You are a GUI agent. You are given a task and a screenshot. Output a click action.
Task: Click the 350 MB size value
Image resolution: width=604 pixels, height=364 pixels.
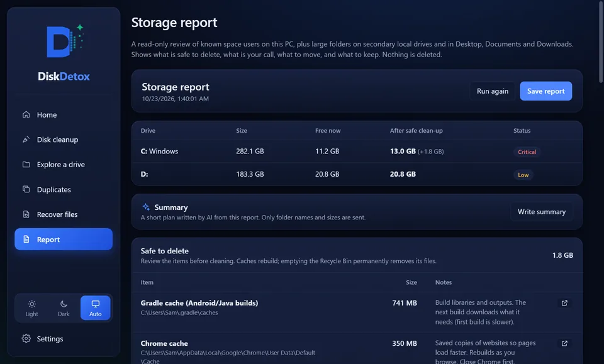coord(405,343)
